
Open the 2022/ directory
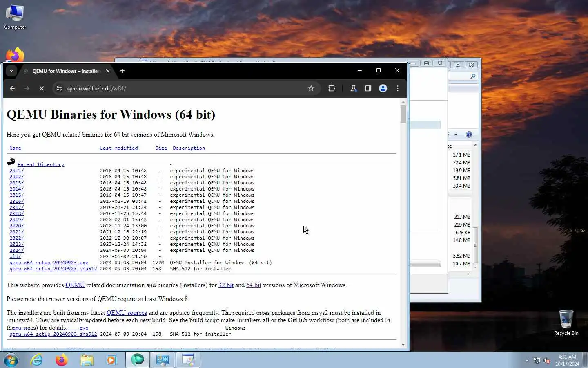coord(17,238)
